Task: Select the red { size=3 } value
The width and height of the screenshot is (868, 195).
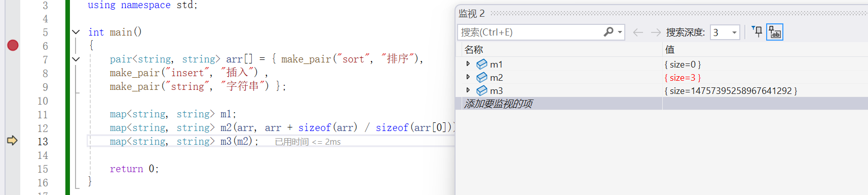Action: 683,78
